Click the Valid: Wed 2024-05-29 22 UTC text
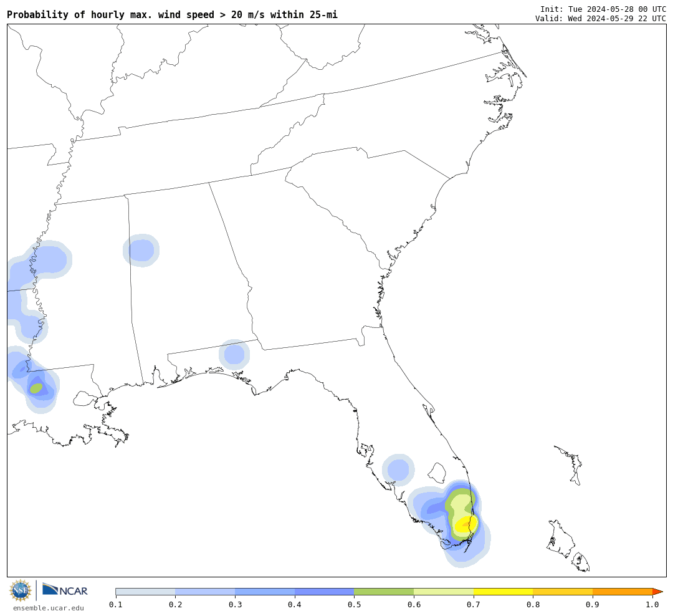This screenshot has width=673, height=616. (601, 19)
